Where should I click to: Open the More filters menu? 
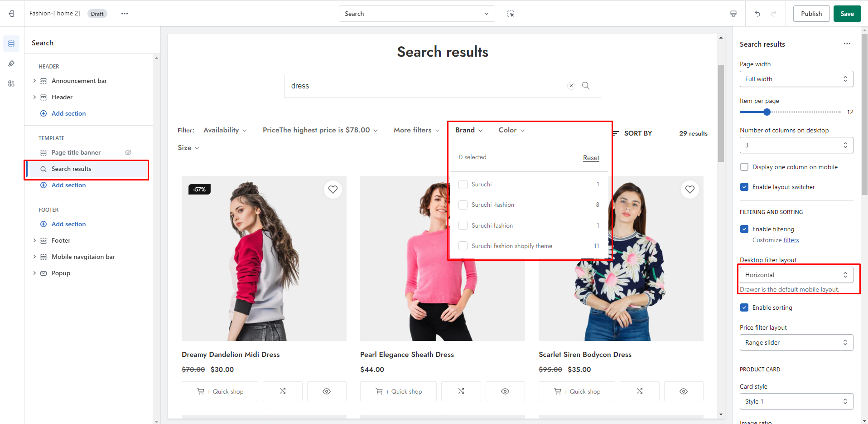[x=416, y=130]
